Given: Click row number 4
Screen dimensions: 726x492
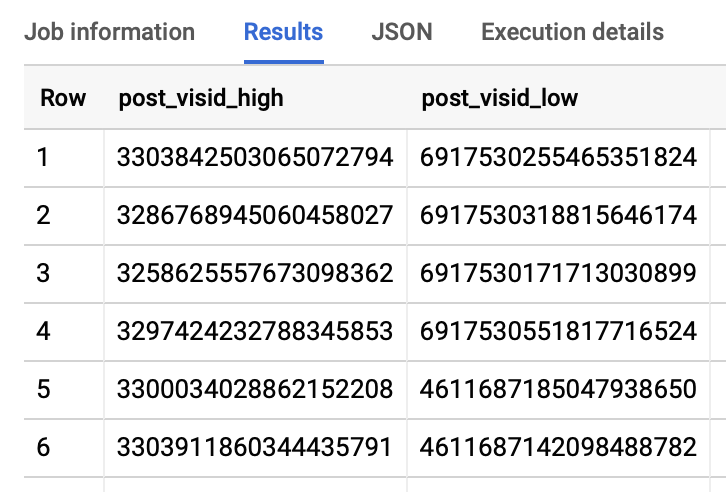Looking at the screenshot, I should 43,331.
